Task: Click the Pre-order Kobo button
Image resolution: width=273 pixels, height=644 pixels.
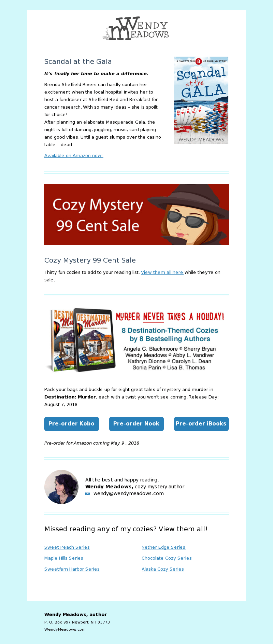Action: (72, 424)
